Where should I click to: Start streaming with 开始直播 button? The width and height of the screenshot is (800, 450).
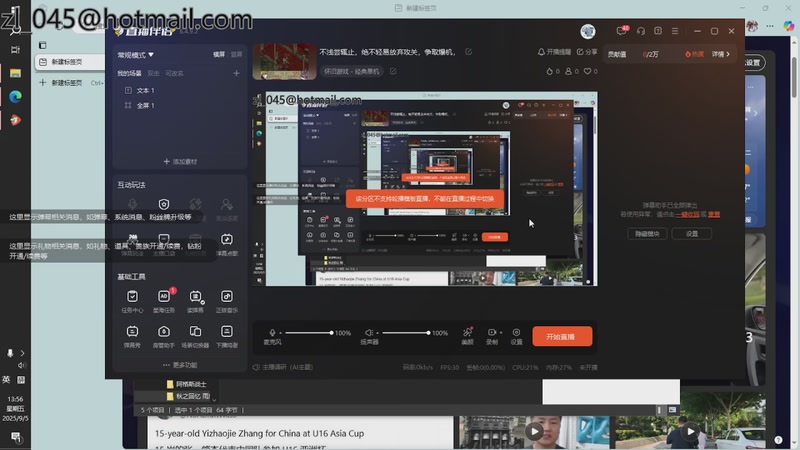pyautogui.click(x=562, y=337)
